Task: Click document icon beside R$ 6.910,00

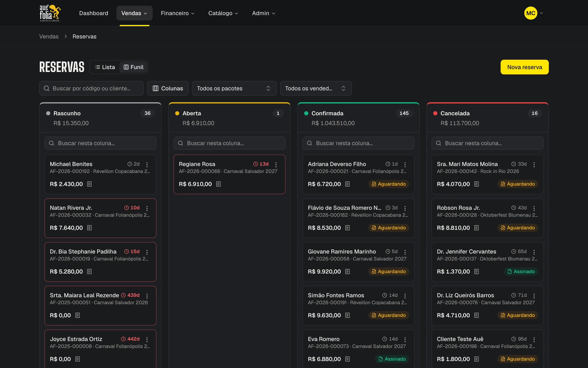Action: click(x=218, y=184)
